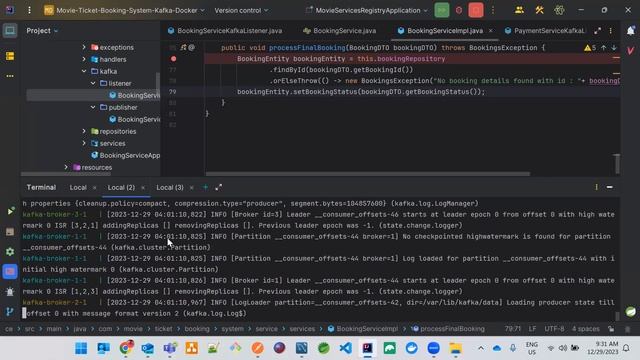Close the Local (3) terminal tab
This screenshot has width=640, height=360.
click(x=191, y=187)
